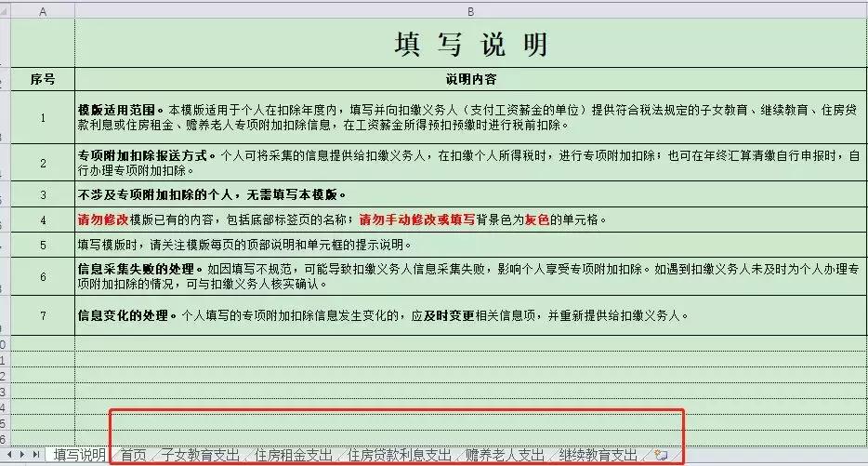
Task: Switch to the 继续教育支出 sheet tab
Action: point(598,455)
